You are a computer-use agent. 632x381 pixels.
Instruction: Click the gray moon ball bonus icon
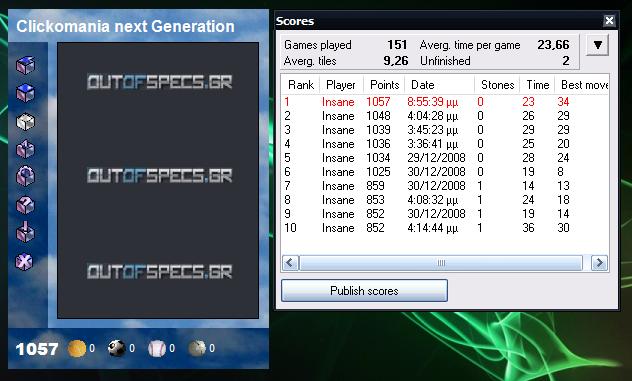[197, 348]
